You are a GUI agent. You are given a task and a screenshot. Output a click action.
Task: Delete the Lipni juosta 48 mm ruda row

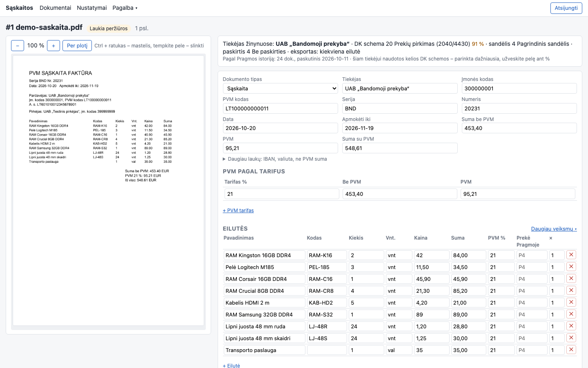pyautogui.click(x=571, y=326)
